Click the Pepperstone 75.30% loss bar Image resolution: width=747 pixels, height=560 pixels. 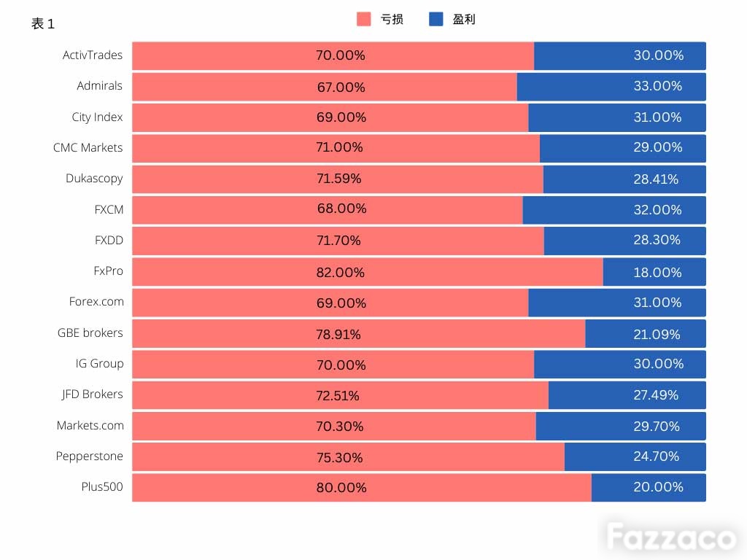[348, 456]
